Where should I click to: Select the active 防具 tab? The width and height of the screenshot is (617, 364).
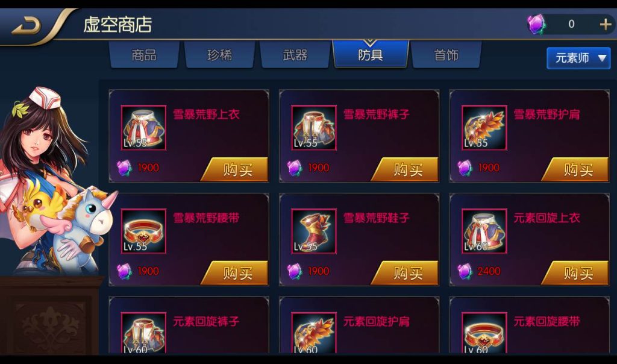(x=371, y=54)
